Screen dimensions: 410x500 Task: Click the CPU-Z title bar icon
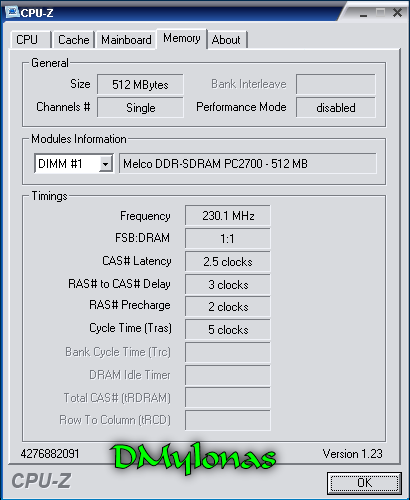point(12,12)
